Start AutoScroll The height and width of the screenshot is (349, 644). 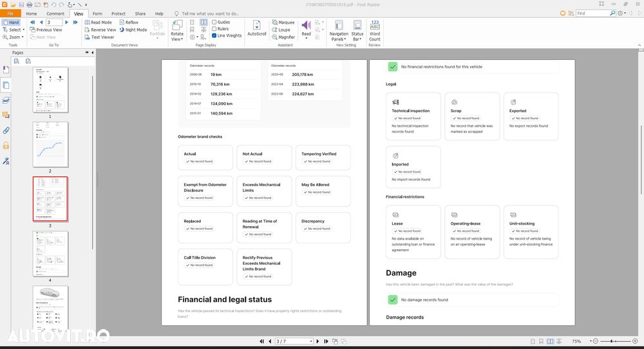(x=257, y=28)
